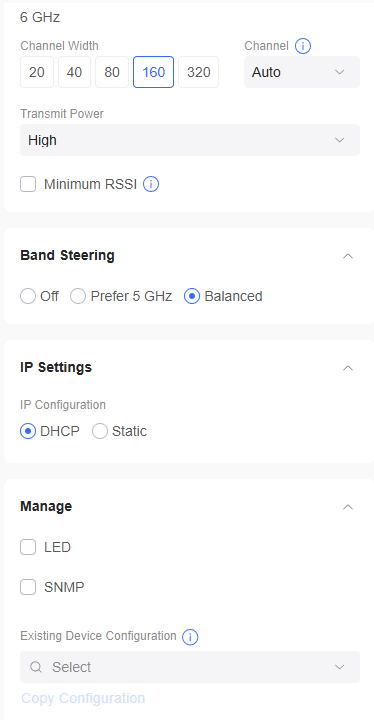
Task: Switch IP Configuration to Static
Action: pos(100,431)
